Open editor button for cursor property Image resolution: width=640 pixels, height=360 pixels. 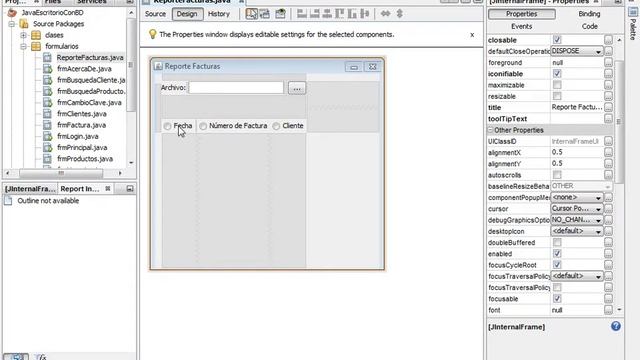pos(608,209)
